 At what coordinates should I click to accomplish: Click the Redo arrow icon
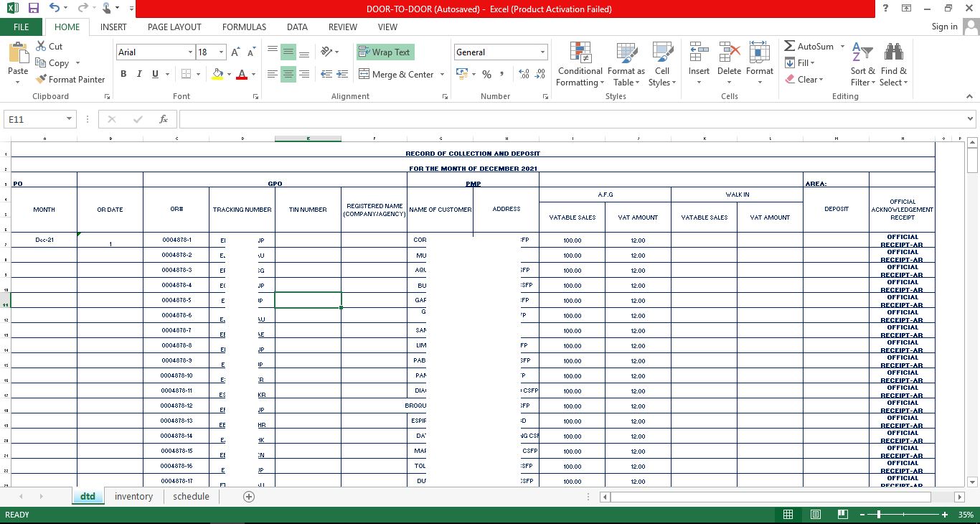[82, 9]
